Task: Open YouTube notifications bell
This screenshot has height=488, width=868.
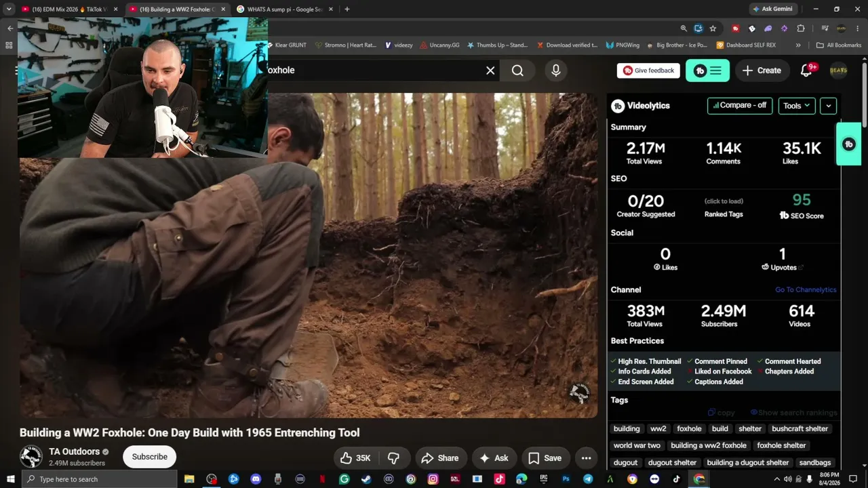Action: coord(806,70)
